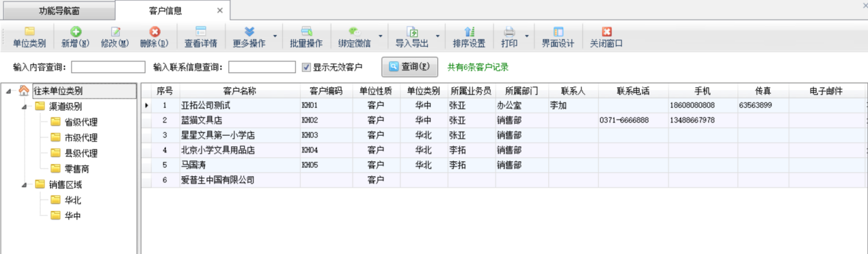This screenshot has width=868, height=254.
Task: Click the 修改 edit icon
Action: tap(116, 31)
